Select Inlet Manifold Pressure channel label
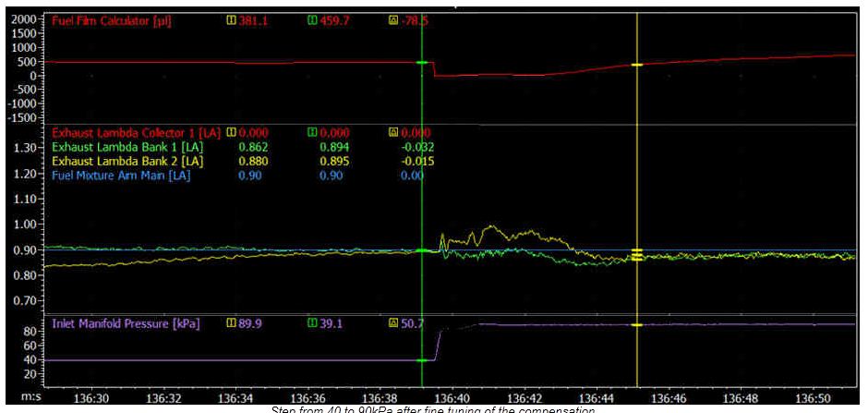The image size is (868, 413). [x=122, y=323]
